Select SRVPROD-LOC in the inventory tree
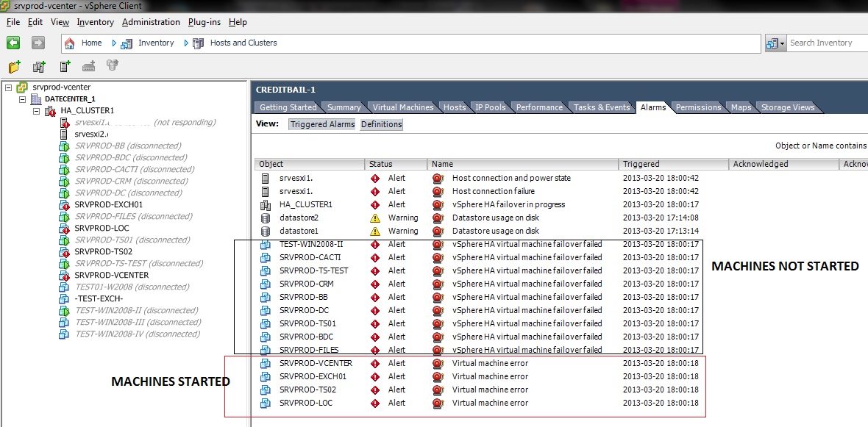 click(102, 228)
